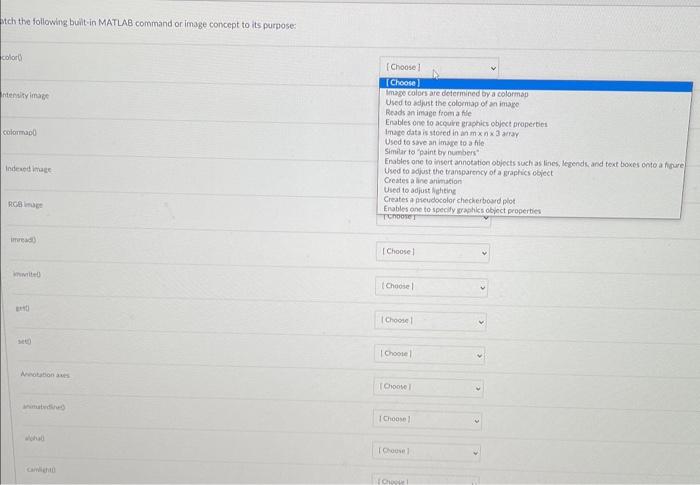Choose 'Similar to paint by numbers' option
Screen dimensions: 700x485
pyautogui.click(x=431, y=152)
